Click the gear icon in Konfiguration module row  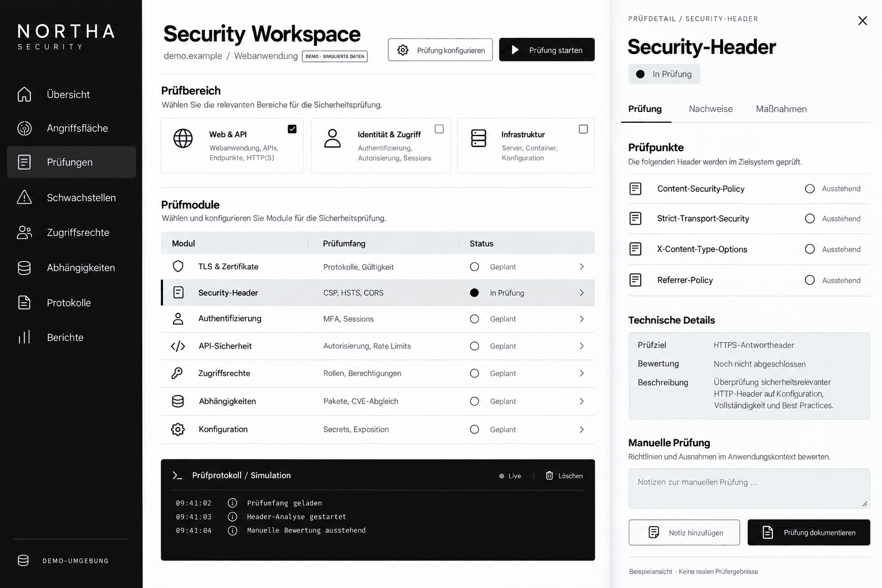click(x=178, y=430)
